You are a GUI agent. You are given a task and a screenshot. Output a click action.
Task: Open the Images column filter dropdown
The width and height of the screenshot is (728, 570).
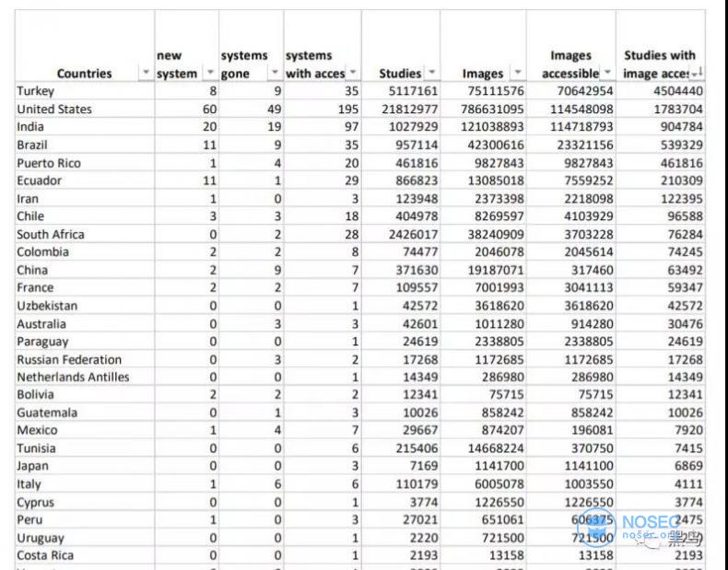518,74
